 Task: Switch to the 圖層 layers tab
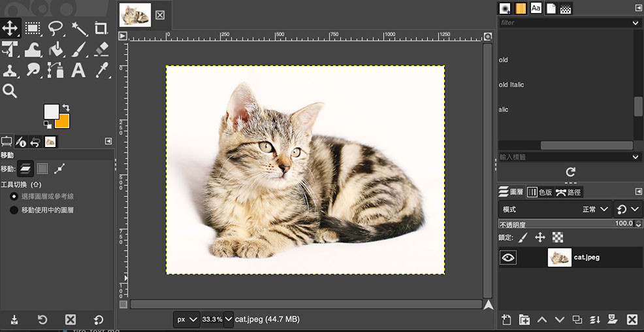tap(511, 192)
